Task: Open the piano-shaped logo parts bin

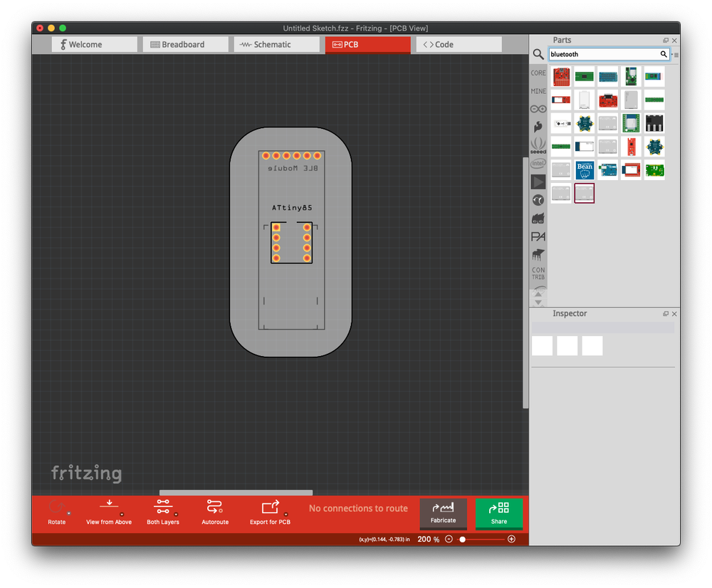Action: (x=538, y=255)
